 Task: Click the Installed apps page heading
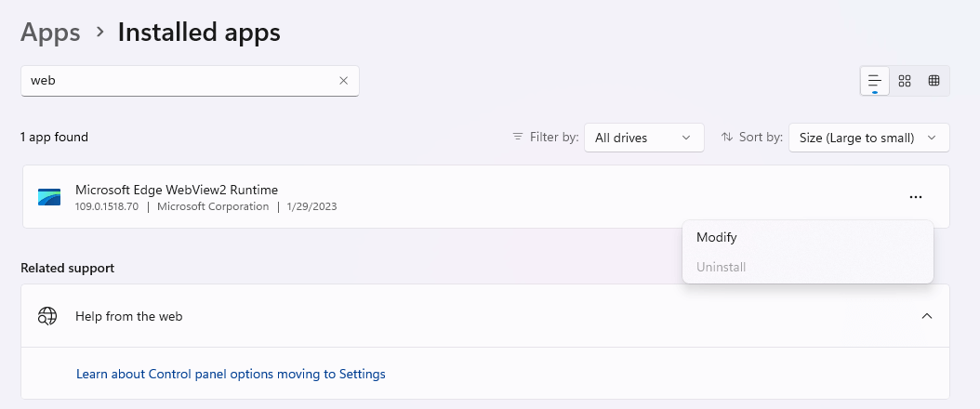click(x=199, y=33)
